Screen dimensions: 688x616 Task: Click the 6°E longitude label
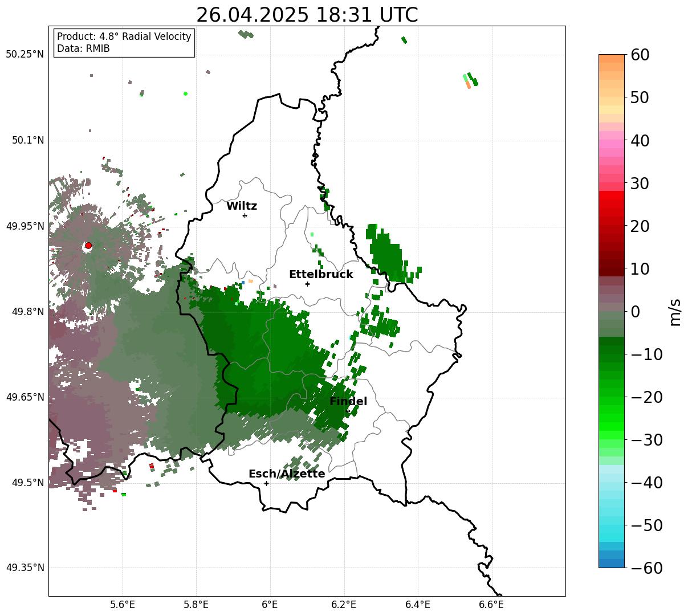tap(270, 605)
